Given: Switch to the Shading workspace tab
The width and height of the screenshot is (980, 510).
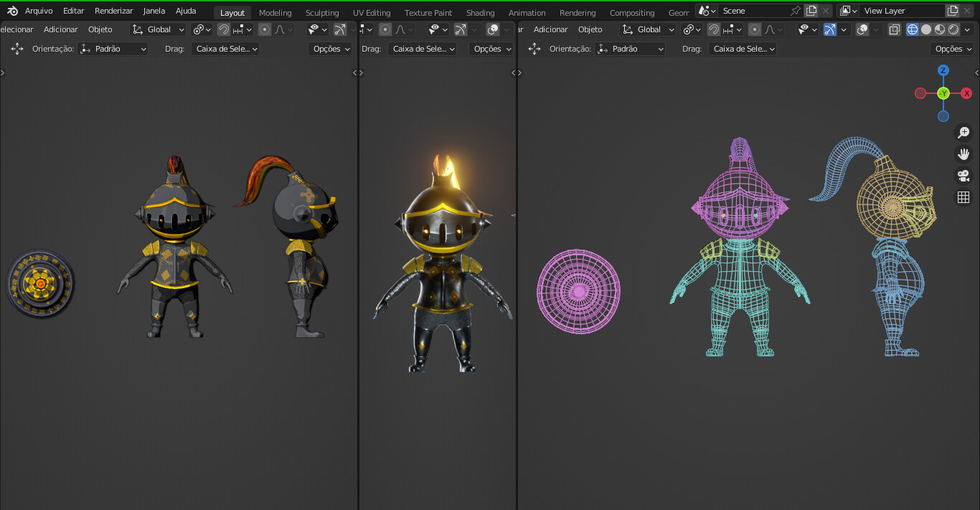Looking at the screenshot, I should click(481, 12).
